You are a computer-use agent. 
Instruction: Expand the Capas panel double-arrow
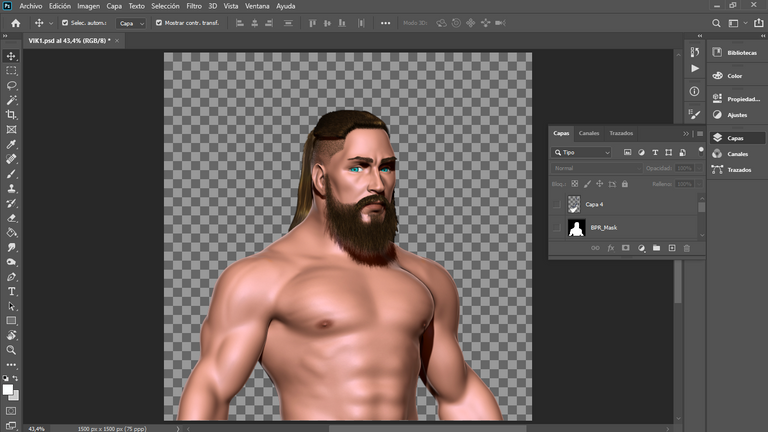(x=686, y=134)
